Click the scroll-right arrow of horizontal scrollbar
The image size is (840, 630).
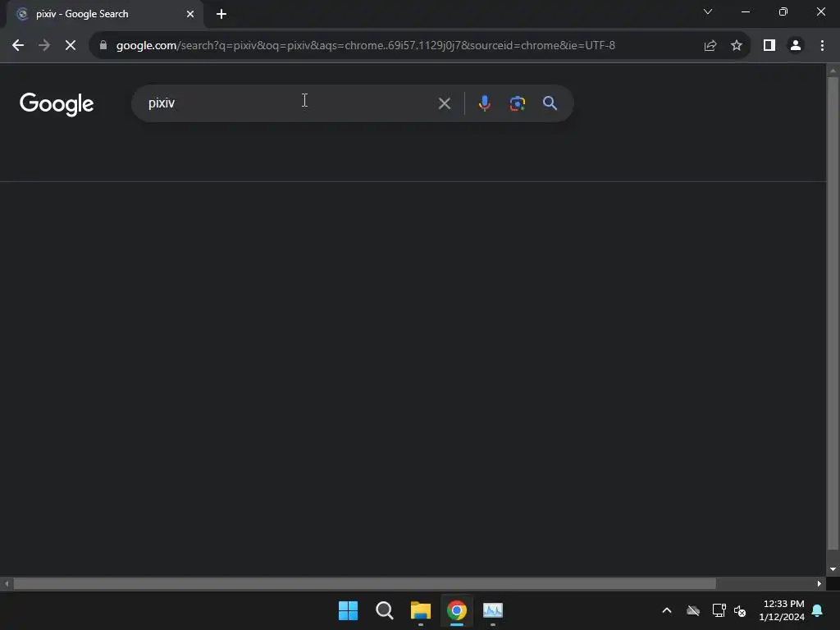[819, 584]
